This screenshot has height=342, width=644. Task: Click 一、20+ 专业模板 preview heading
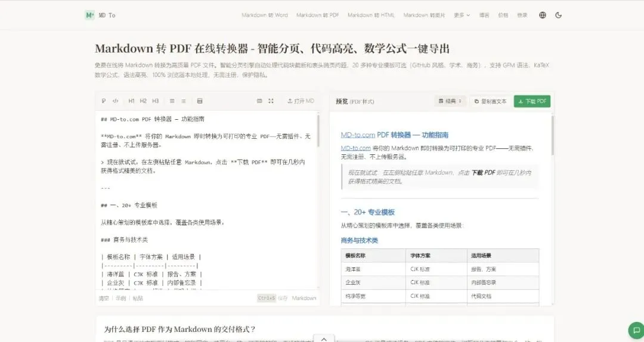pyautogui.click(x=367, y=212)
